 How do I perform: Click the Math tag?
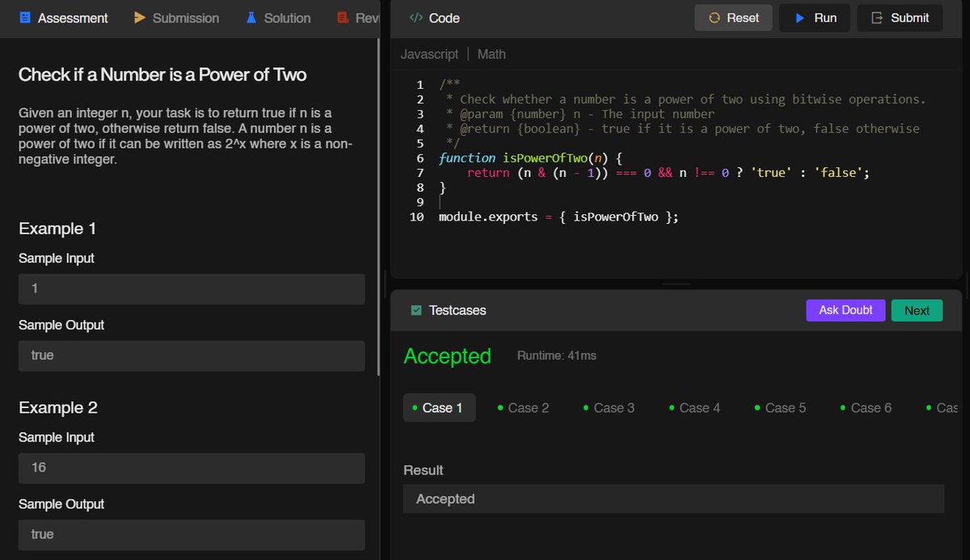491,54
